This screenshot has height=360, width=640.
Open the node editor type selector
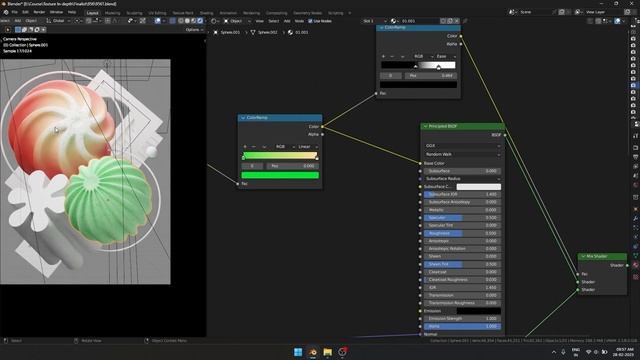[214, 21]
